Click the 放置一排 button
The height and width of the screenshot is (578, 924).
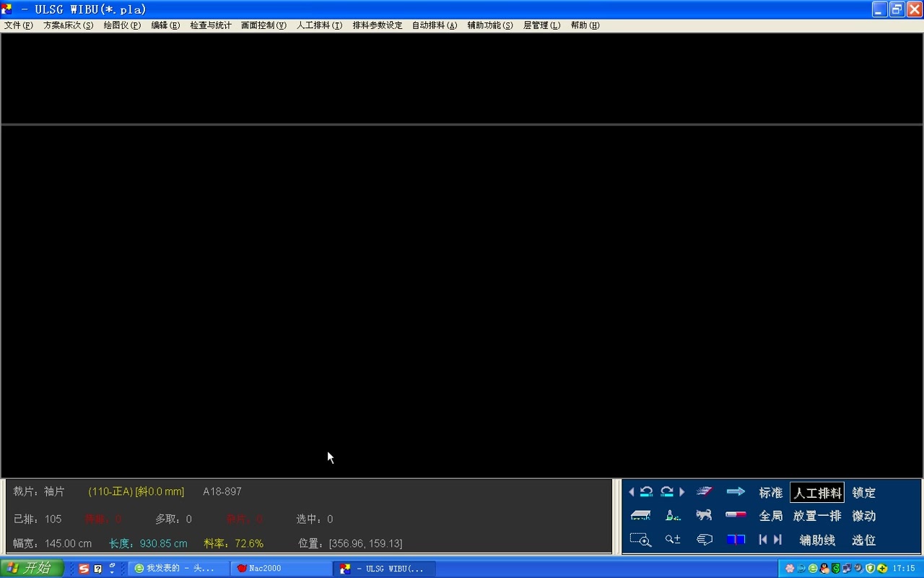point(817,516)
